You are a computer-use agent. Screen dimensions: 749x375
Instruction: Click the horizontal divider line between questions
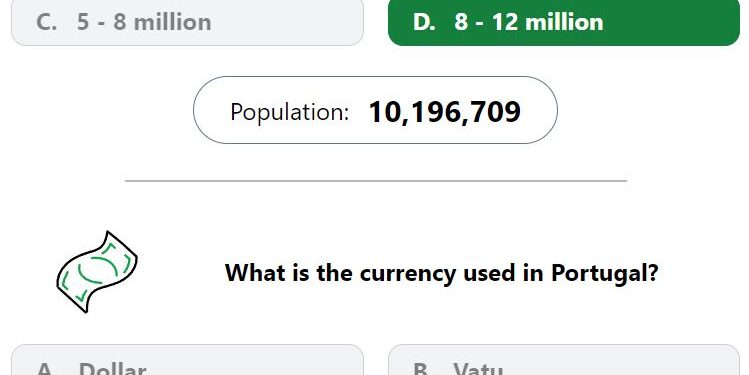(375, 181)
